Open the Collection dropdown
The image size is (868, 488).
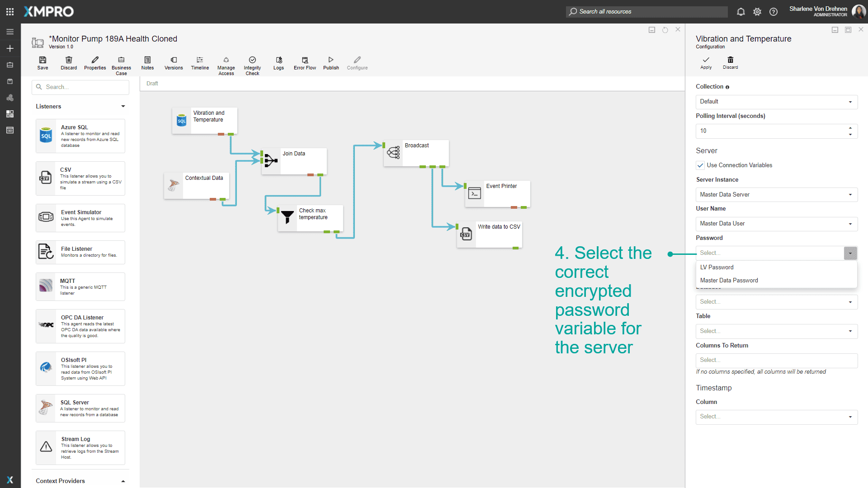tap(776, 102)
